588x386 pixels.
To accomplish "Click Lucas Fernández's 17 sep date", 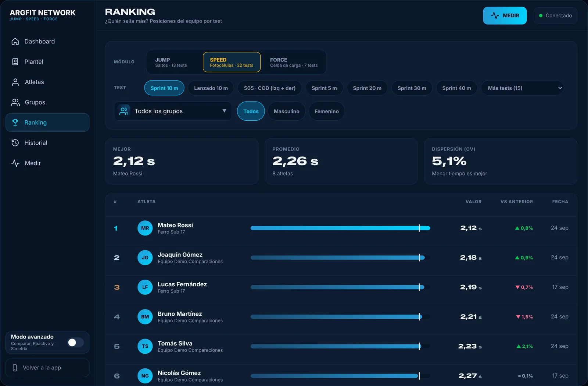I will (x=560, y=287).
